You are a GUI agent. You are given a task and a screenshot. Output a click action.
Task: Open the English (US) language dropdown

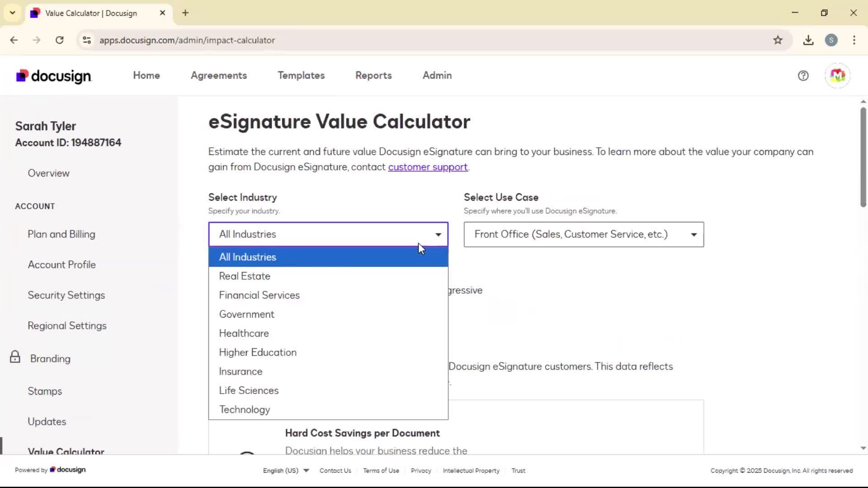[x=286, y=470]
